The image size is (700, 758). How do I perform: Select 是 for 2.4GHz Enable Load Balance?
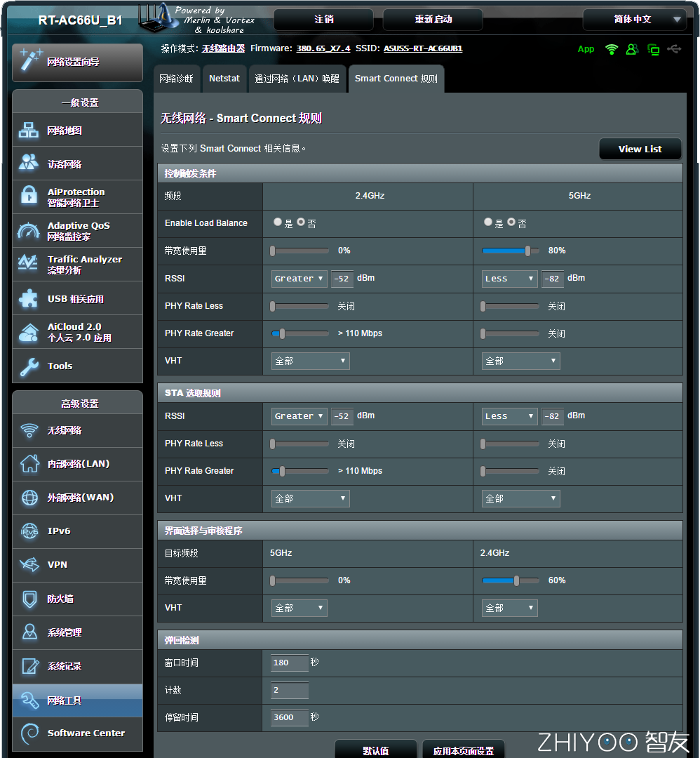(278, 222)
